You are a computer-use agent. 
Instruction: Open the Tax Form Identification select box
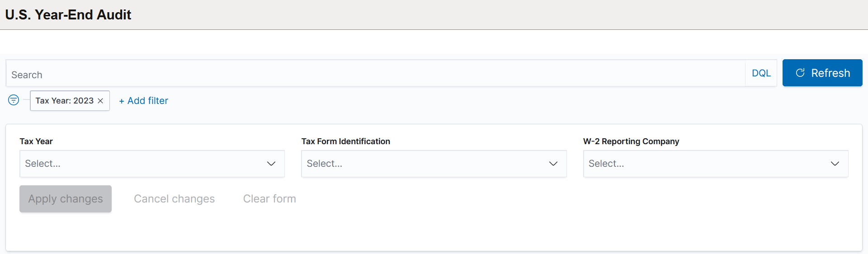pyautogui.click(x=425, y=164)
